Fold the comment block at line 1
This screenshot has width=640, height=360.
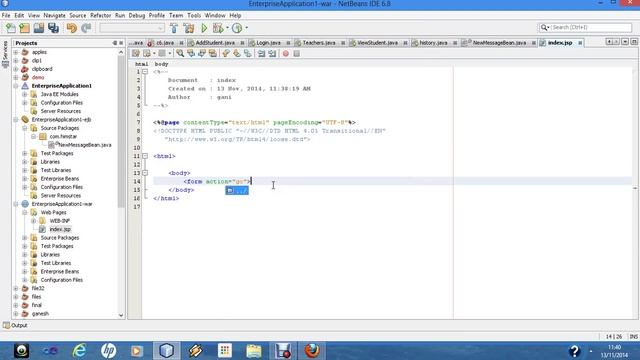(145, 72)
